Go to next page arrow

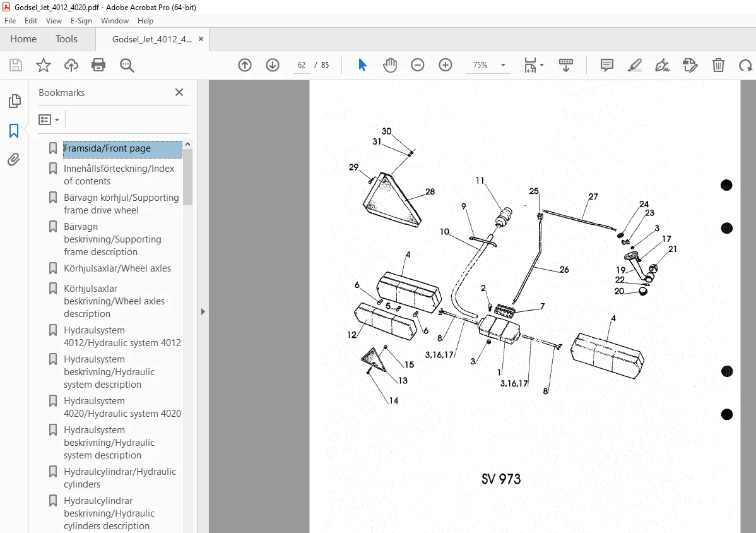273,64
